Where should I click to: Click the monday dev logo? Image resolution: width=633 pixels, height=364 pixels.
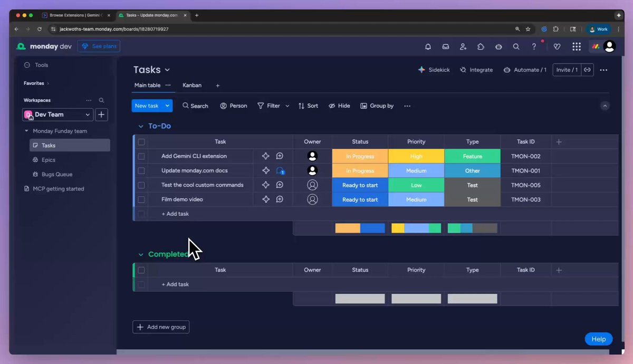pos(44,46)
